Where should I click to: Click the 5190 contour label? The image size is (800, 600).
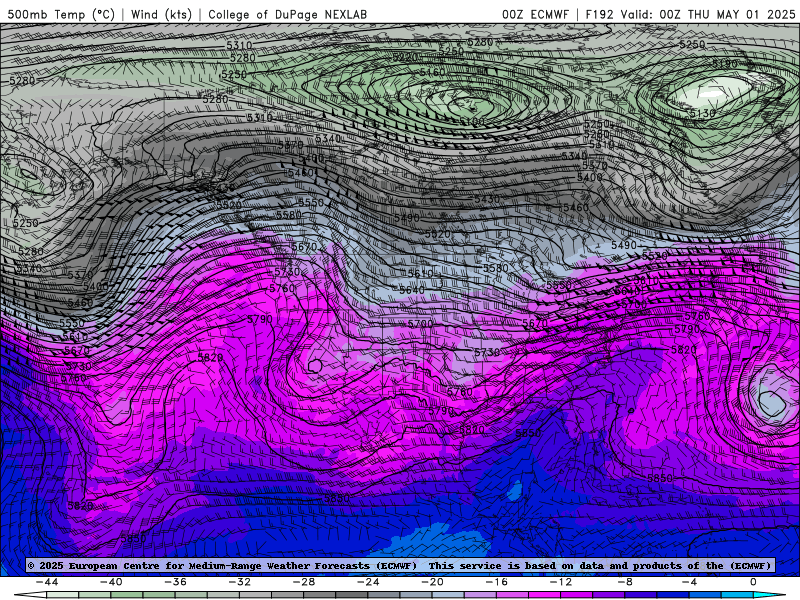coord(725,64)
